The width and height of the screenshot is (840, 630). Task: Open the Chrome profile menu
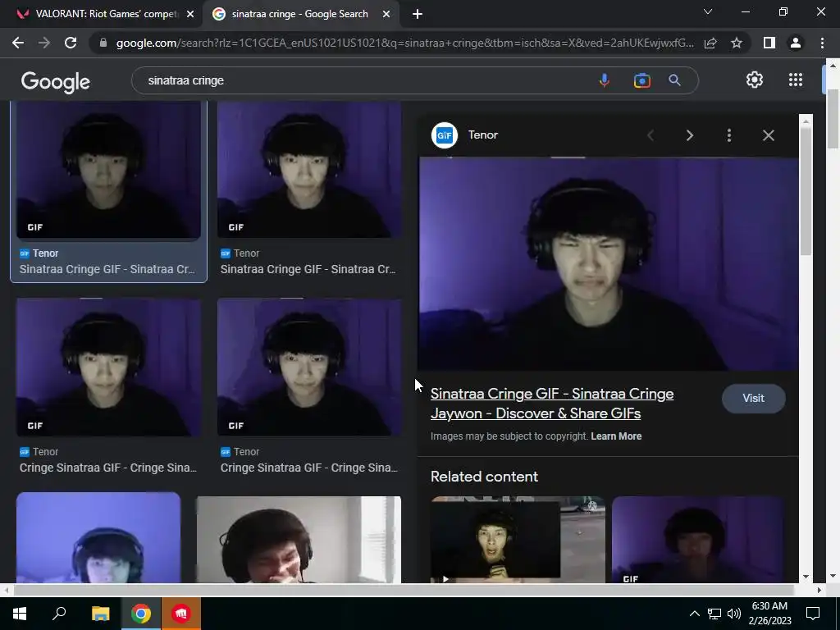pyautogui.click(x=796, y=43)
